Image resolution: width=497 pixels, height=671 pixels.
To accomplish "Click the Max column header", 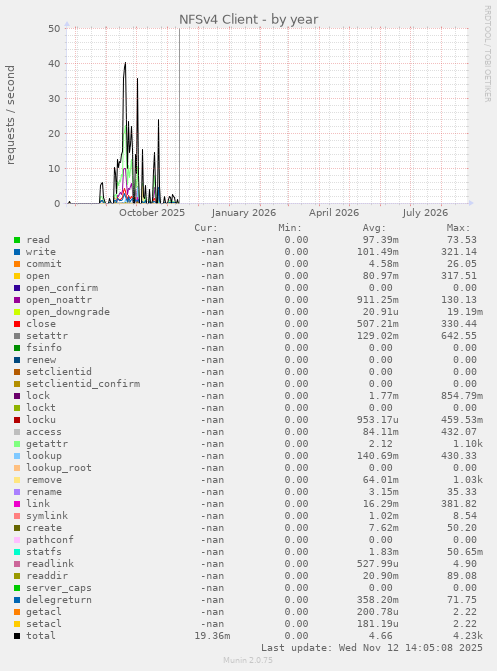I will point(458,228).
